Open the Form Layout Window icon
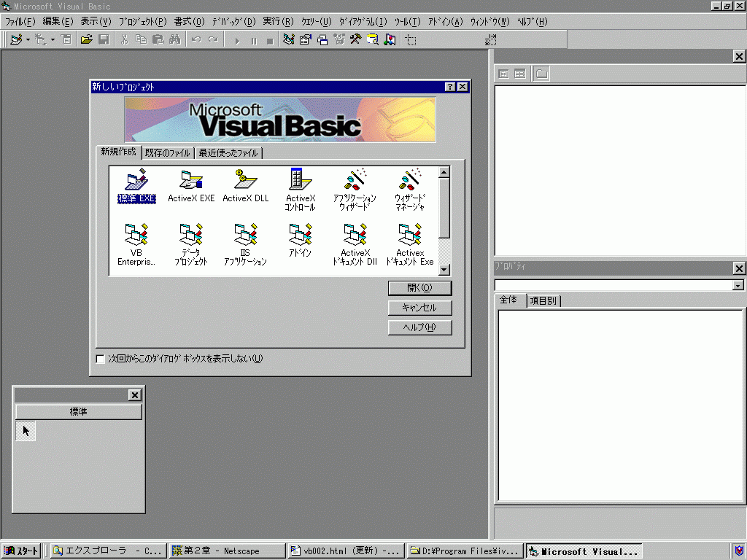Viewport: 747px width, 560px height. 322,39
